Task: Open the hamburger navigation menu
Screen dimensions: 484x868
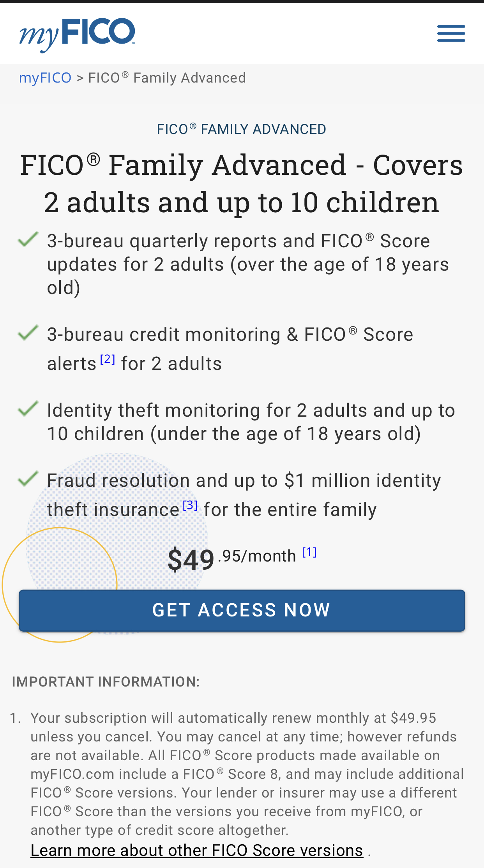Action: point(451,33)
